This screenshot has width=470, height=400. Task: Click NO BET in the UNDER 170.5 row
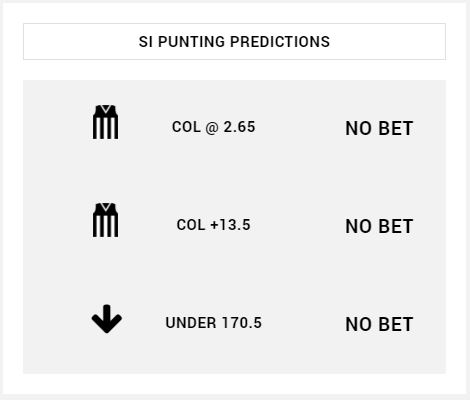pos(379,324)
